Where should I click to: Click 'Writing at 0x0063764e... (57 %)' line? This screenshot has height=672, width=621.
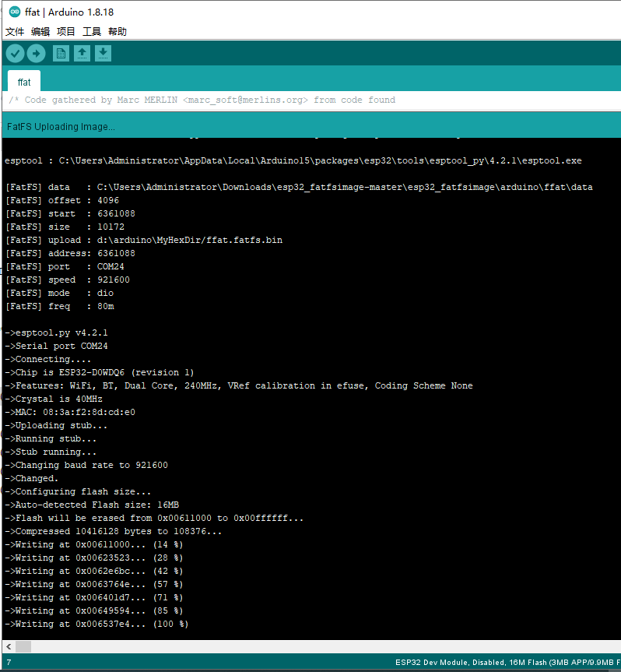(x=94, y=585)
